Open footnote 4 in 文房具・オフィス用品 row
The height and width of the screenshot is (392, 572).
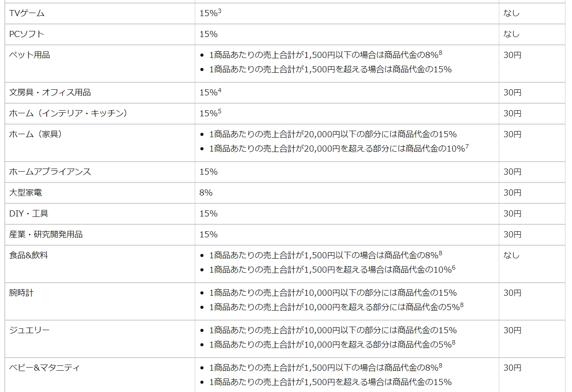coord(220,90)
